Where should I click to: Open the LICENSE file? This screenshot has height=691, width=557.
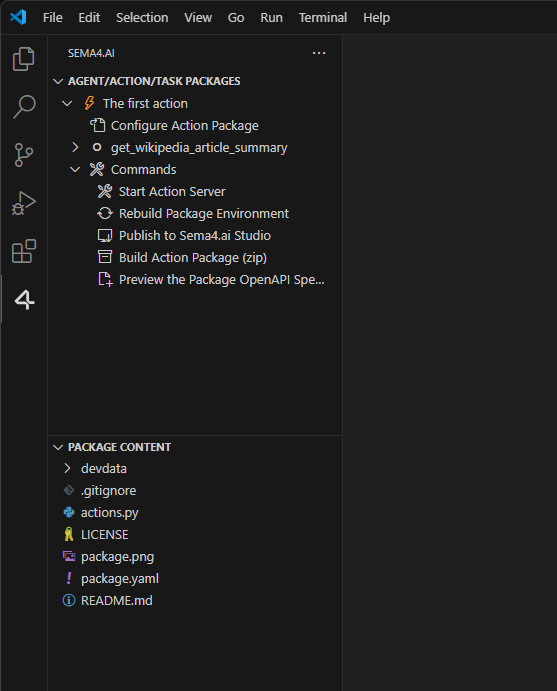(105, 534)
